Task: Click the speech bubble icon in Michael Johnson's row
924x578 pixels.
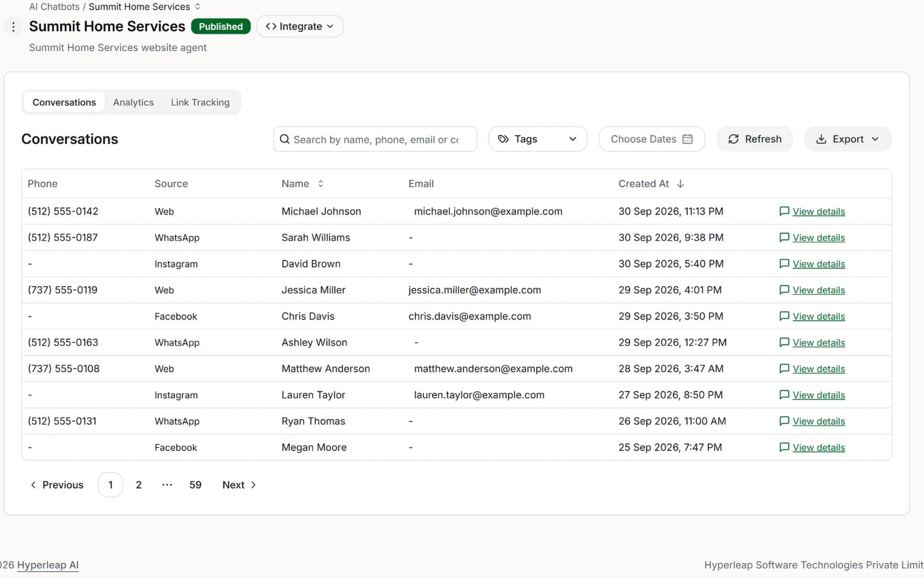Action: 784,212
